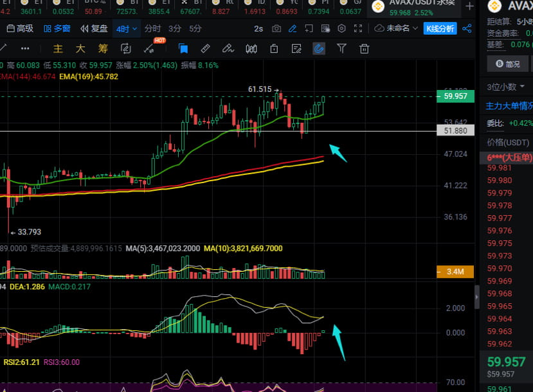Screen dimensions: 533x392
Task: Open the chart settings gear icon
Action: 341,28
